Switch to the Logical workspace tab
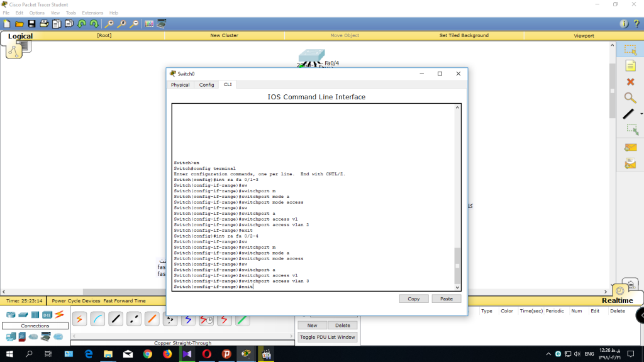The height and width of the screenshot is (362, 644). (x=20, y=36)
